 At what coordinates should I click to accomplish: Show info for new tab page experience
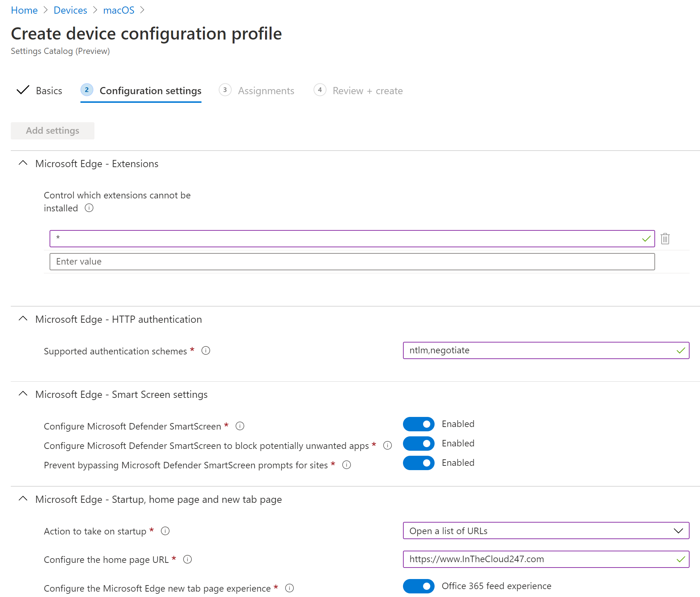pyautogui.click(x=289, y=588)
